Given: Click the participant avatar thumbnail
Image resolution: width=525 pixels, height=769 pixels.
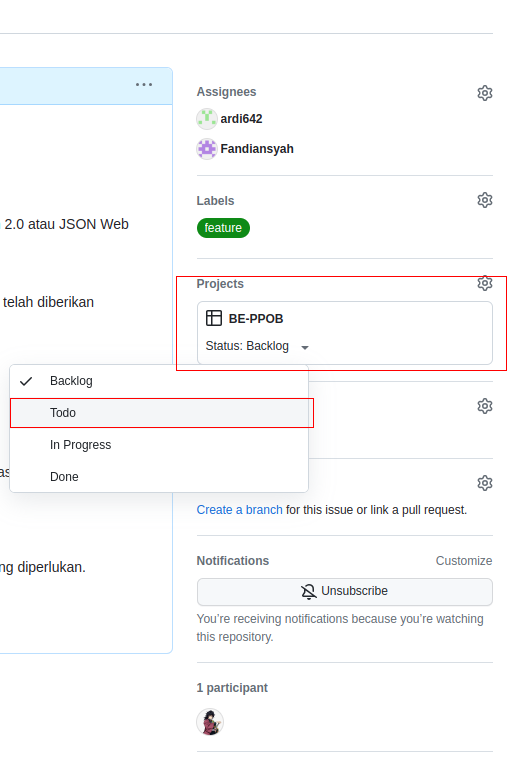Looking at the screenshot, I should (210, 722).
